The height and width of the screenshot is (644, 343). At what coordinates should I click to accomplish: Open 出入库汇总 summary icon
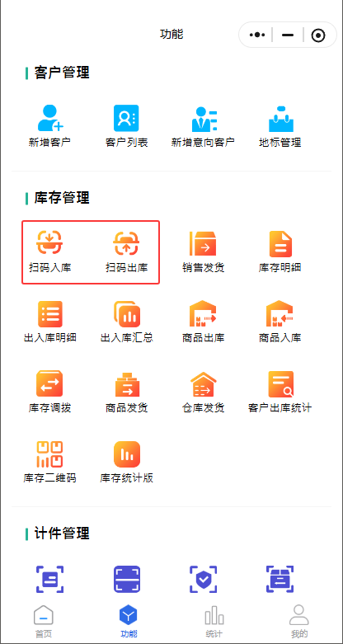pyautogui.click(x=127, y=314)
